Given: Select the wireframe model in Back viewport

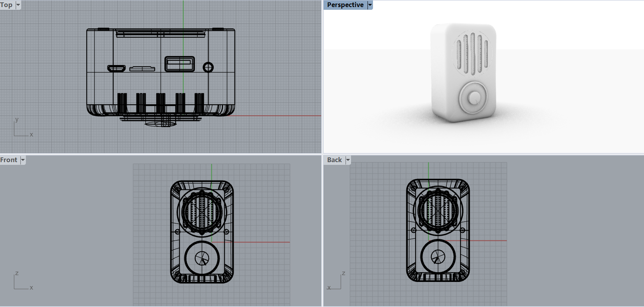Looking at the screenshot, I should coord(438,230).
